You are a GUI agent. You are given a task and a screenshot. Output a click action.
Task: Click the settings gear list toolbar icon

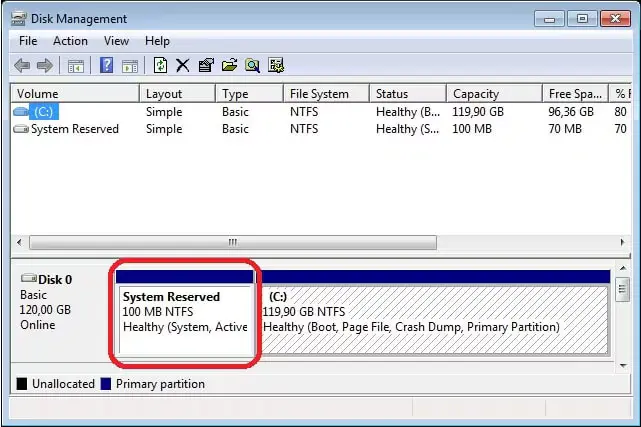click(276, 65)
